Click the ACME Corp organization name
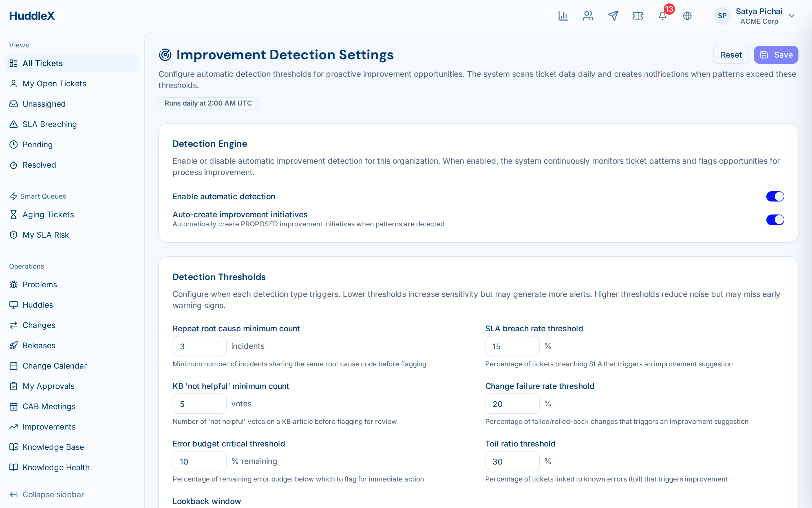Screen dimensions: 812x508 point(759,21)
